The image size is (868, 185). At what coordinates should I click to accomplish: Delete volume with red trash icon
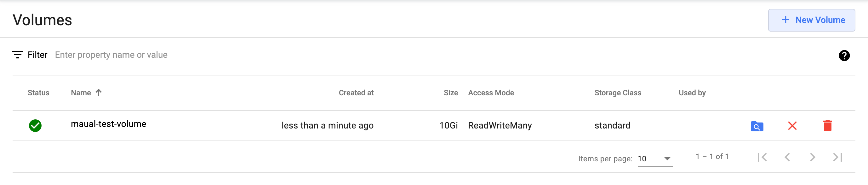(827, 126)
